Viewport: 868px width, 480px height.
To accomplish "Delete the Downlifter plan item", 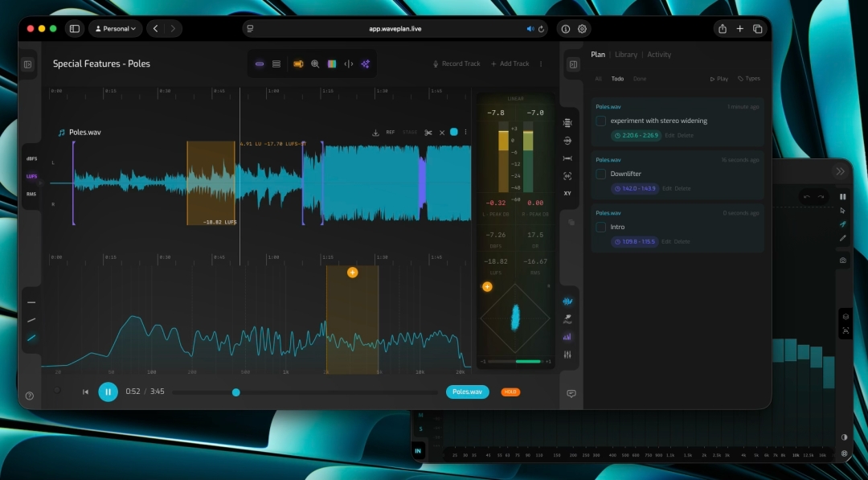I will [x=682, y=188].
